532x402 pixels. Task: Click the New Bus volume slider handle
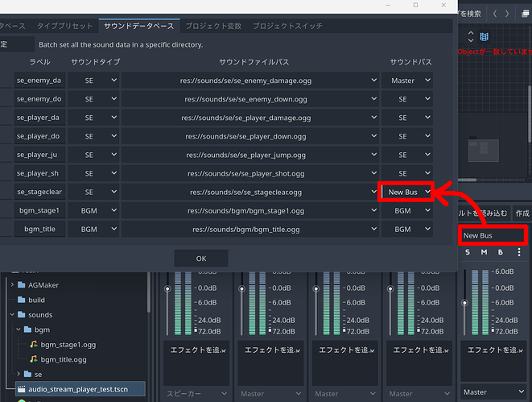coord(464,303)
